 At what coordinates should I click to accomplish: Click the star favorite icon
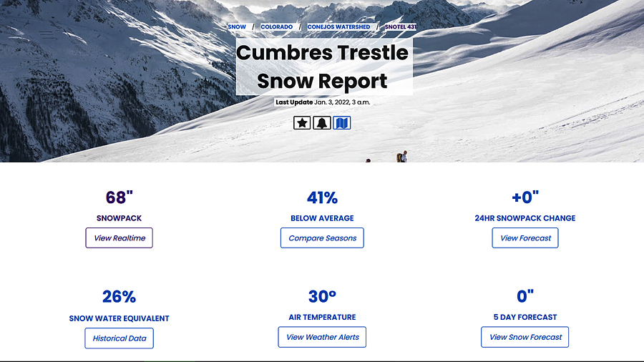(302, 123)
